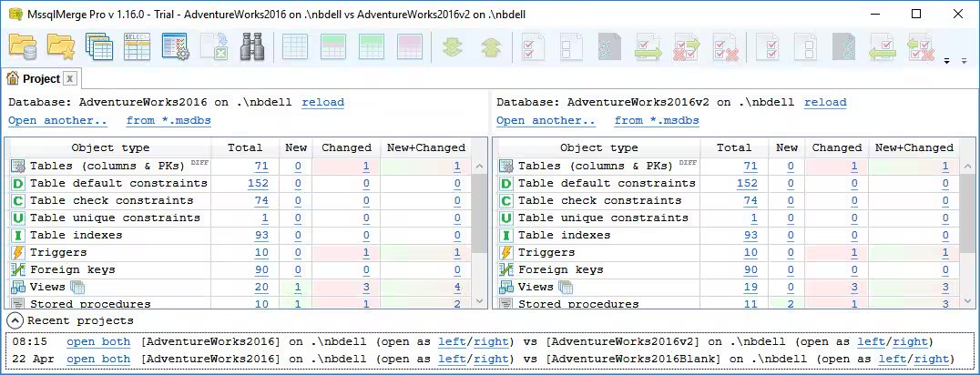Click 'open both' for the 08:15 project
Viewport: 980px width, 375px height.
tap(98, 341)
